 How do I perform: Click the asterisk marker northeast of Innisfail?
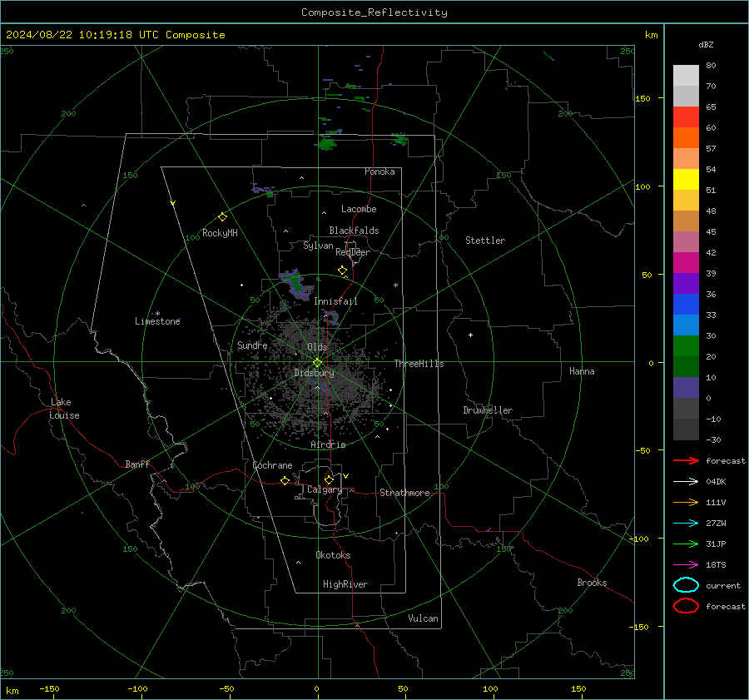pyautogui.click(x=395, y=285)
